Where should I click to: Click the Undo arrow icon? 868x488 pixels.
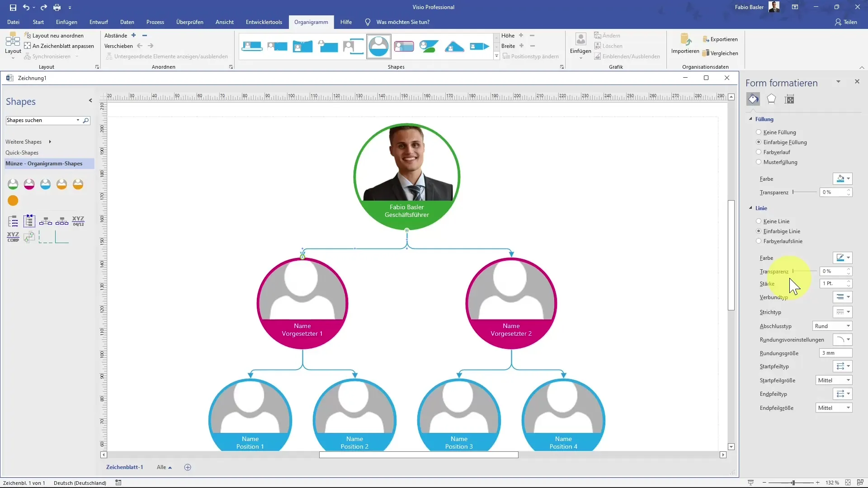26,7
